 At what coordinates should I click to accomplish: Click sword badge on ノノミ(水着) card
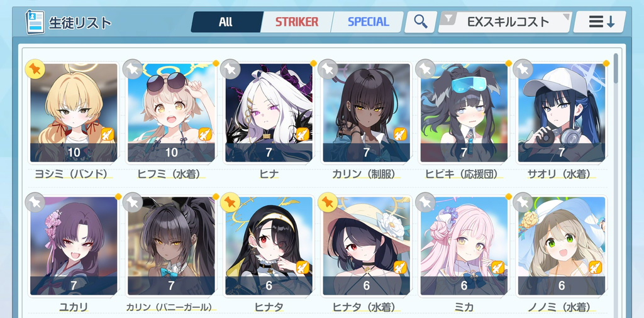[596, 268]
